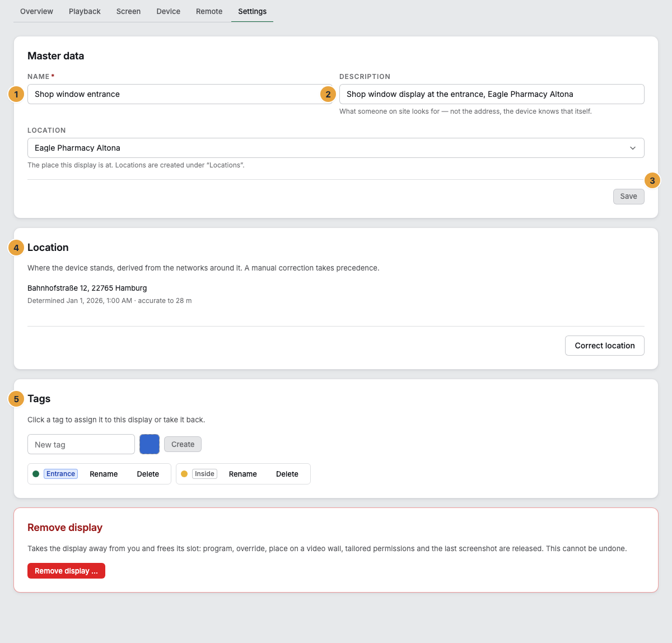This screenshot has width=672, height=643.
Task: Click the address Bahnhofstraße 12, 22765 Hamburg
Action: click(87, 288)
